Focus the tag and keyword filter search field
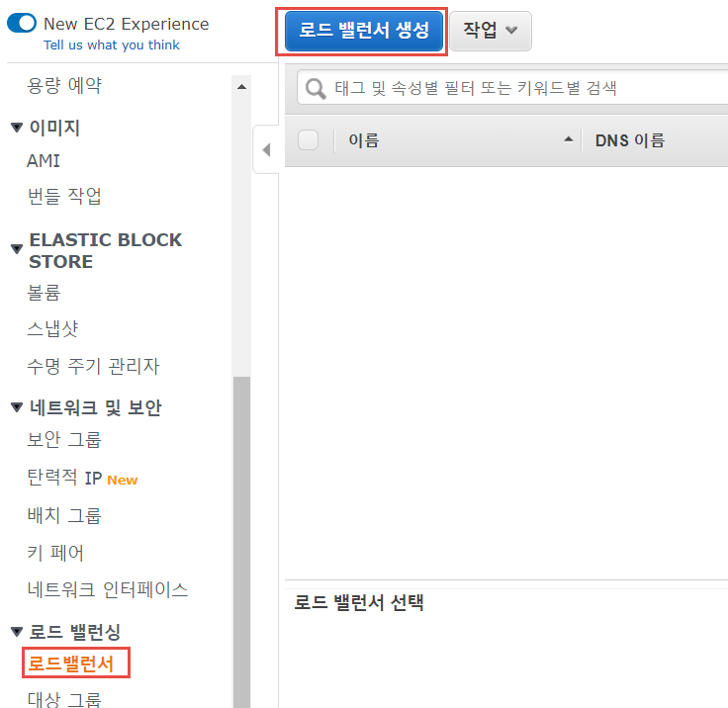Image resolution: width=728 pixels, height=708 pixels. point(512,88)
